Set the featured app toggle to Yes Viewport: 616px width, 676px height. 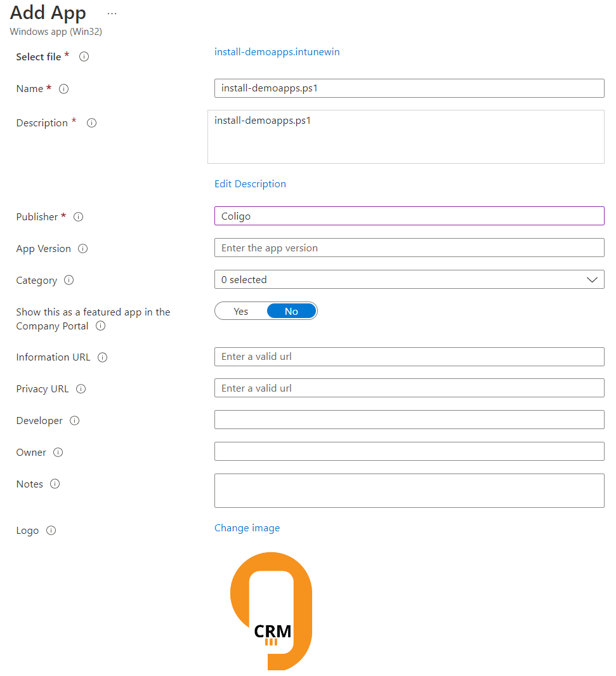pos(240,311)
